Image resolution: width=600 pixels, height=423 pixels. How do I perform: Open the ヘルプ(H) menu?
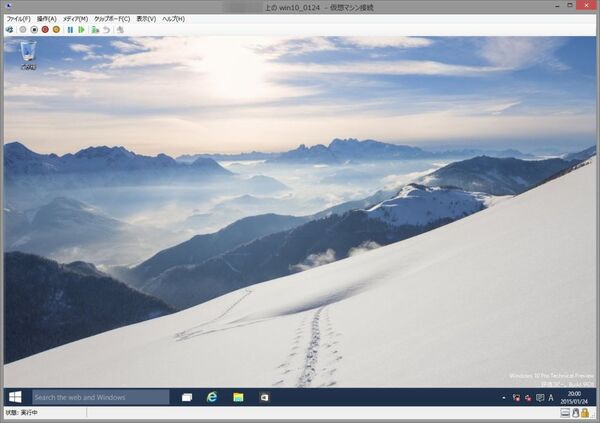tap(173, 19)
